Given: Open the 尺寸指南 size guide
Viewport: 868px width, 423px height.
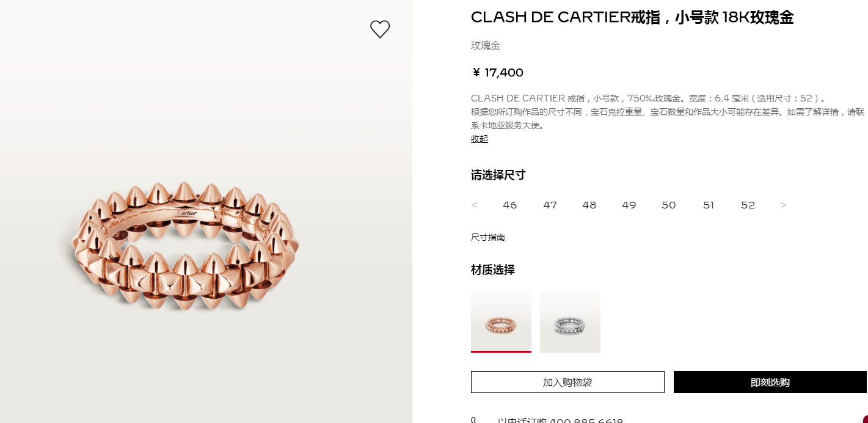Looking at the screenshot, I should (488, 237).
